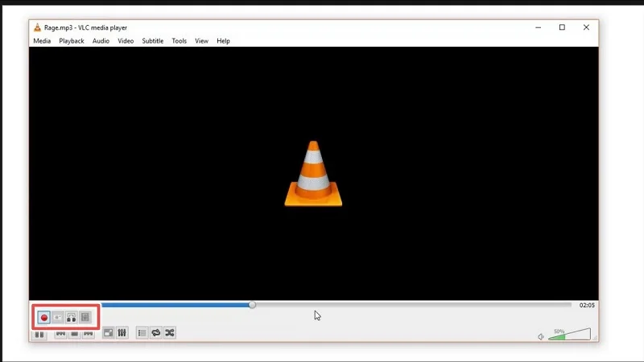Toggle fullscreen video mode
644x362 pixels.
pyautogui.click(x=108, y=333)
